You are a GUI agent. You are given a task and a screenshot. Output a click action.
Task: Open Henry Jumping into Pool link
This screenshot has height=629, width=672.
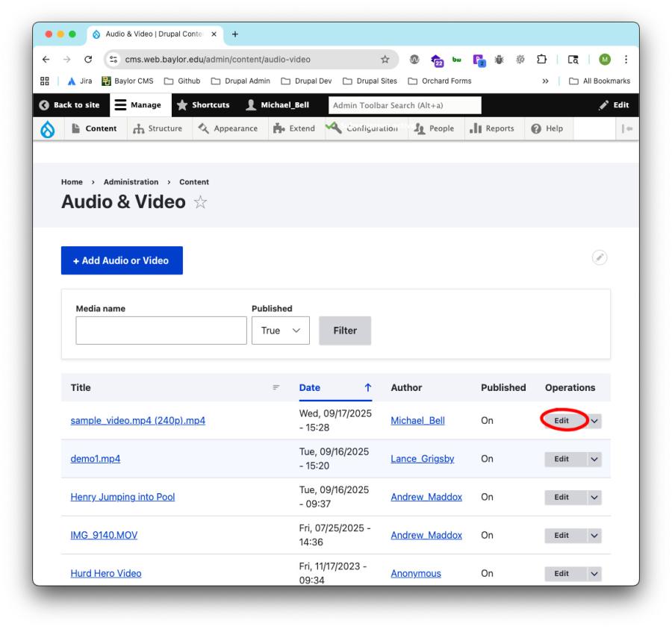click(x=122, y=497)
